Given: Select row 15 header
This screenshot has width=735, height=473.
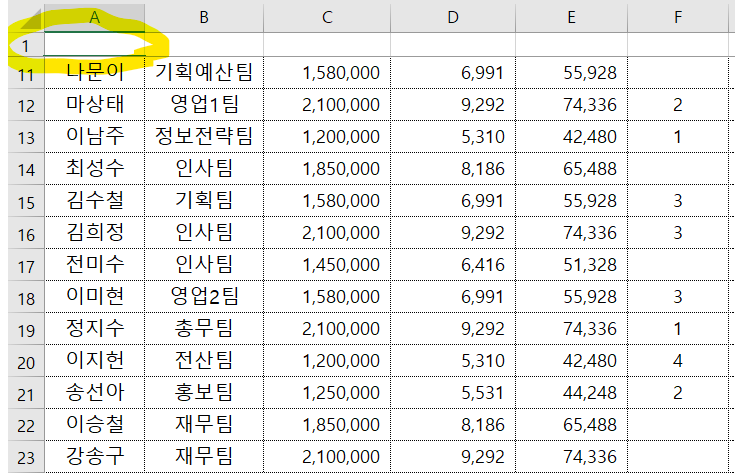Looking at the screenshot, I should click(26, 201).
